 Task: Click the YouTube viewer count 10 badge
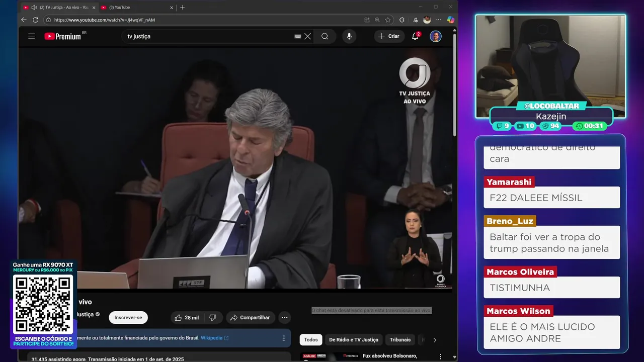click(526, 126)
